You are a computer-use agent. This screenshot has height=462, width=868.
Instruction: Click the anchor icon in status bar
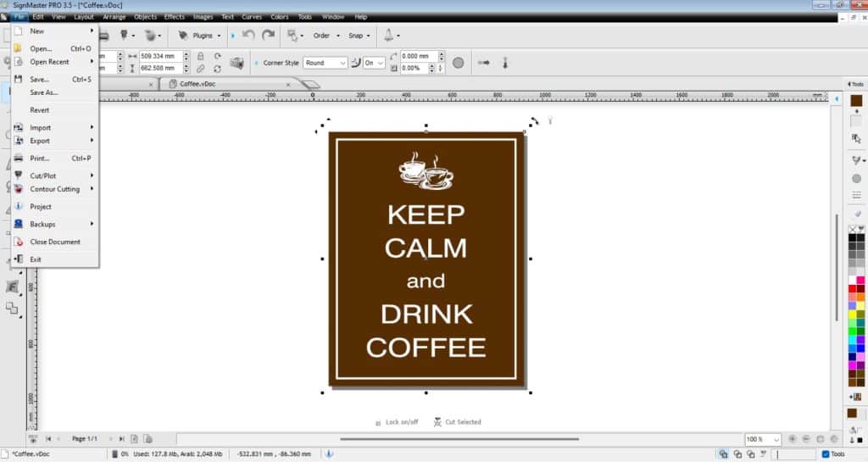pos(329,454)
